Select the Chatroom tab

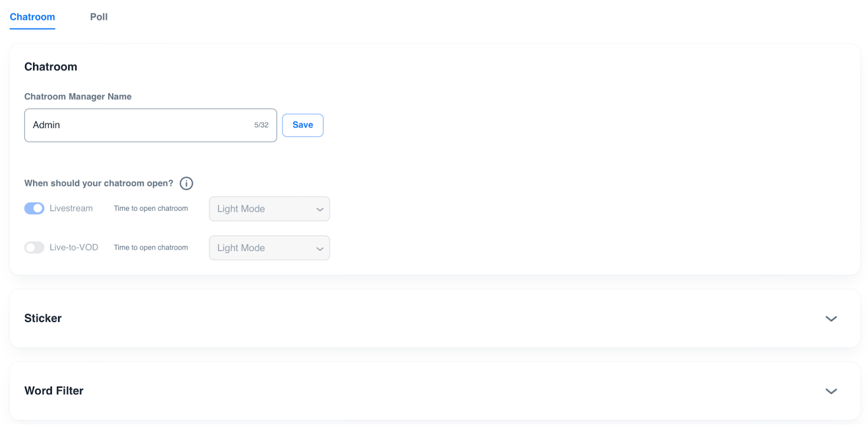[x=33, y=17]
